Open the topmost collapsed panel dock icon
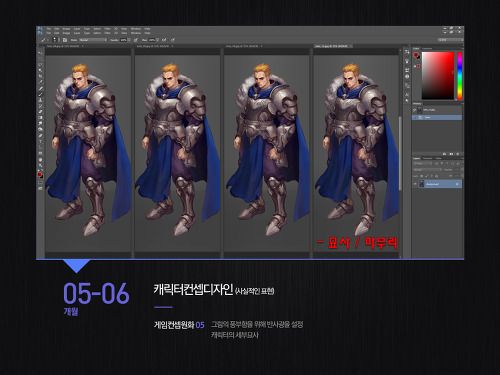The height and width of the screenshot is (375, 500). pos(407,52)
